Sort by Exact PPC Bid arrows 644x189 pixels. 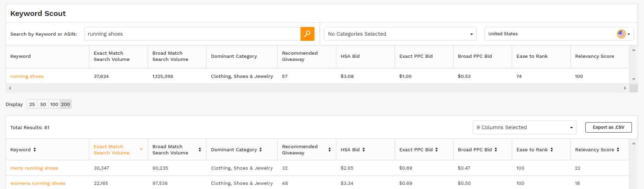(437, 150)
